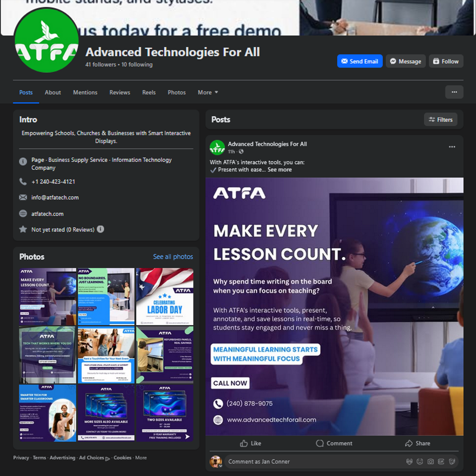The width and height of the screenshot is (476, 476).
Task: Attach a photo using the camera icon
Action: tap(430, 462)
